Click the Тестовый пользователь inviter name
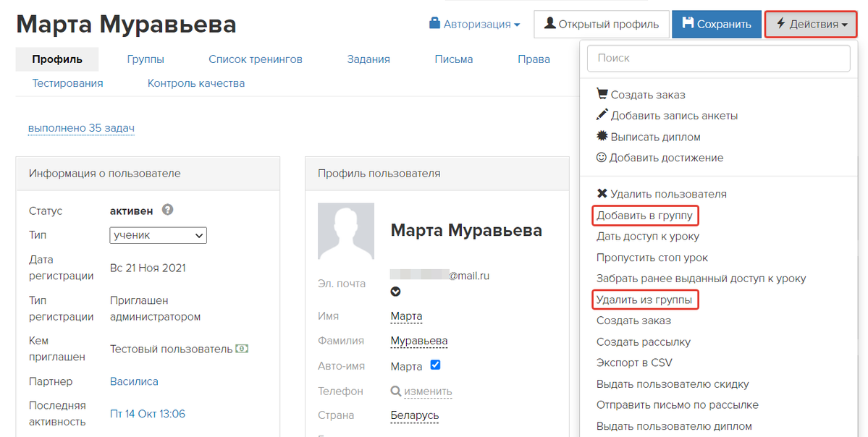 tap(171, 349)
